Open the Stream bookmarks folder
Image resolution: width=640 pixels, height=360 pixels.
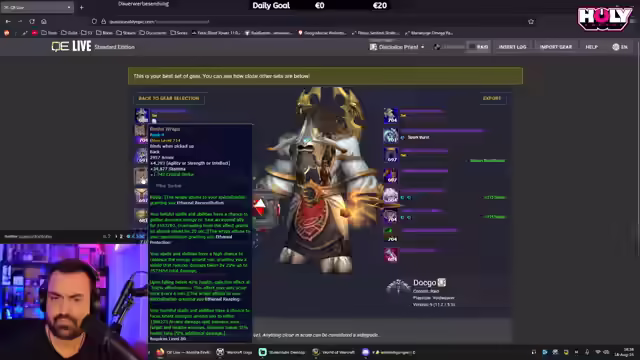point(126,33)
